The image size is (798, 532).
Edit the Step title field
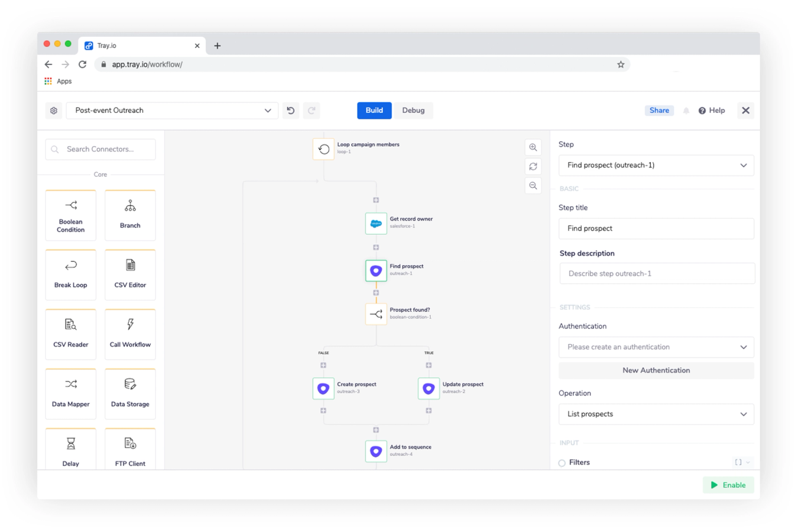(x=656, y=229)
